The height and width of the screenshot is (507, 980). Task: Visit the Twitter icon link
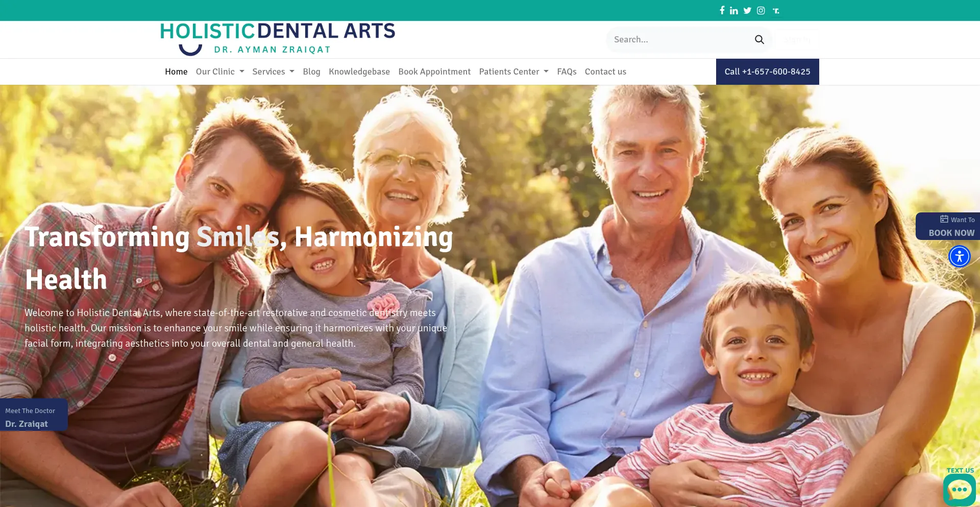pyautogui.click(x=747, y=11)
